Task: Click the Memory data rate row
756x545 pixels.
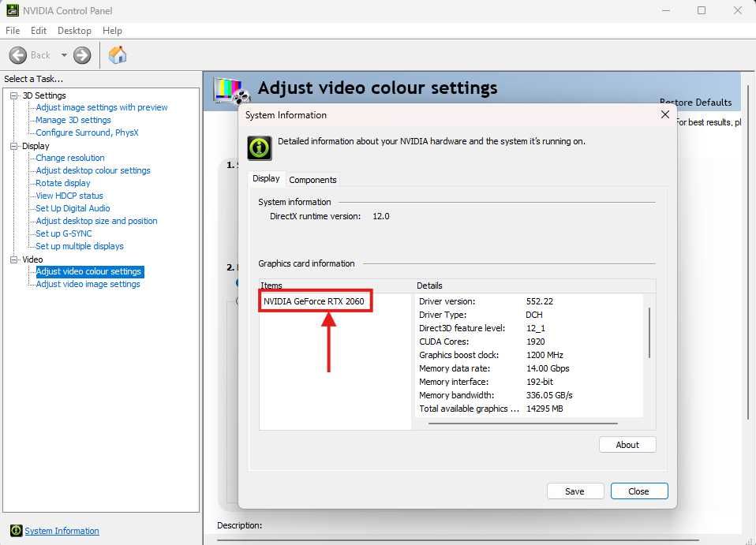Action: click(529, 368)
